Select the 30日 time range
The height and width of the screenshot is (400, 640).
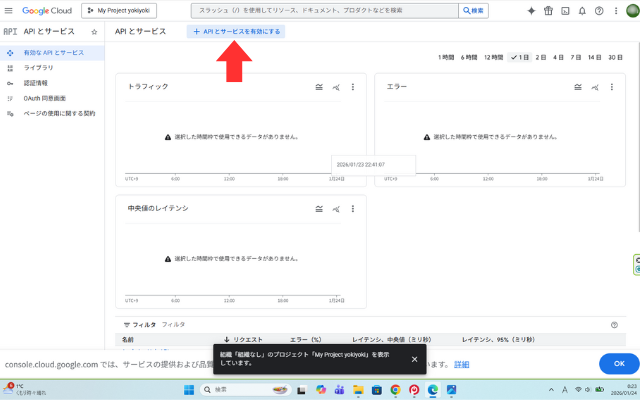pyautogui.click(x=615, y=58)
